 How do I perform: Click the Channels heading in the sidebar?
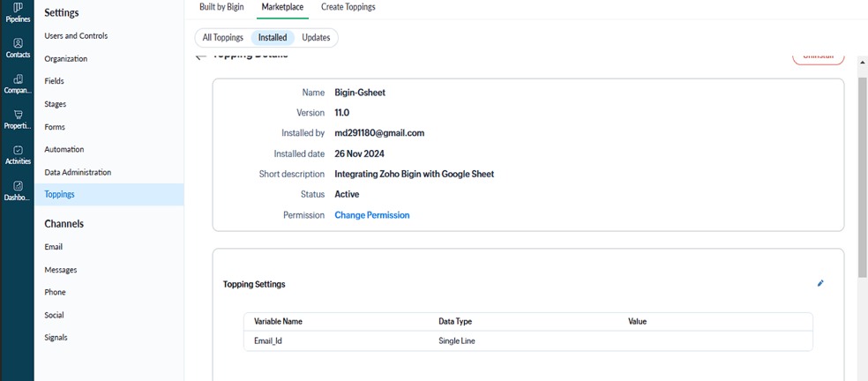pyautogui.click(x=64, y=224)
